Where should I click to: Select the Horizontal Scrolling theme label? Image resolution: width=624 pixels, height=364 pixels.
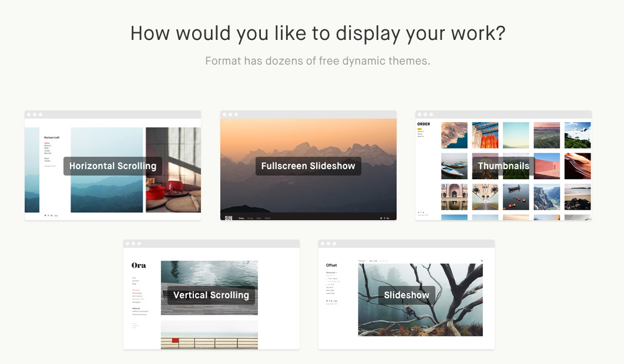113,166
